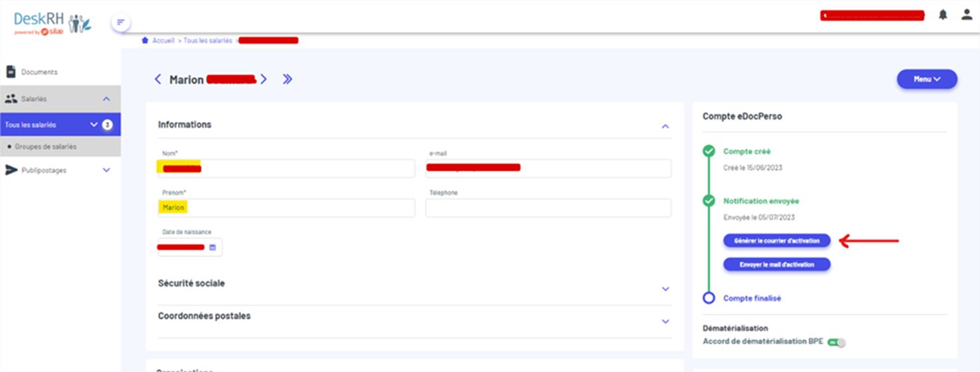The width and height of the screenshot is (980, 372).
Task: Go to the previous employee arrow
Action: 158,80
